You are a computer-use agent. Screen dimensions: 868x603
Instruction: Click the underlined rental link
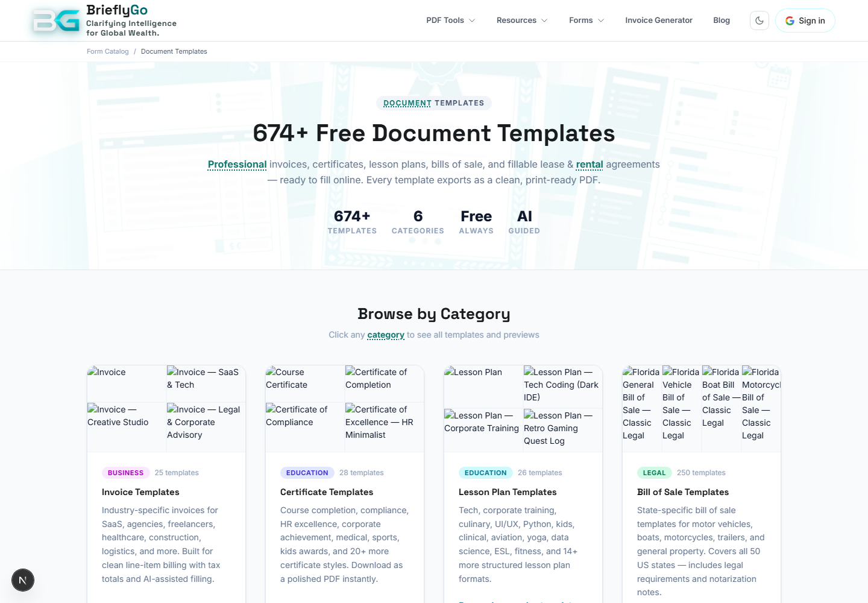coord(590,164)
